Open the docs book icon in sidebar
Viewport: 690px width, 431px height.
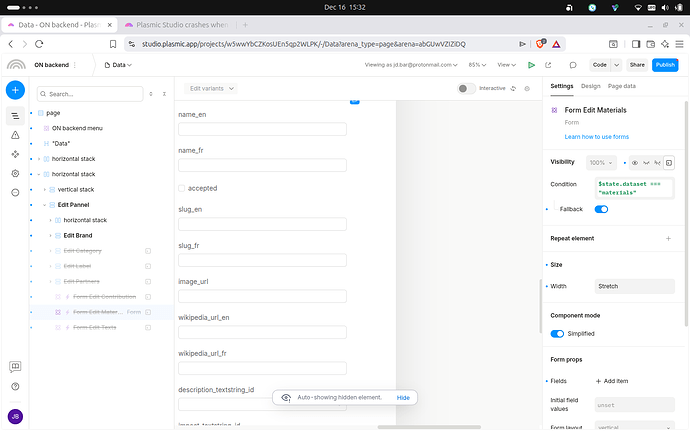(15, 367)
